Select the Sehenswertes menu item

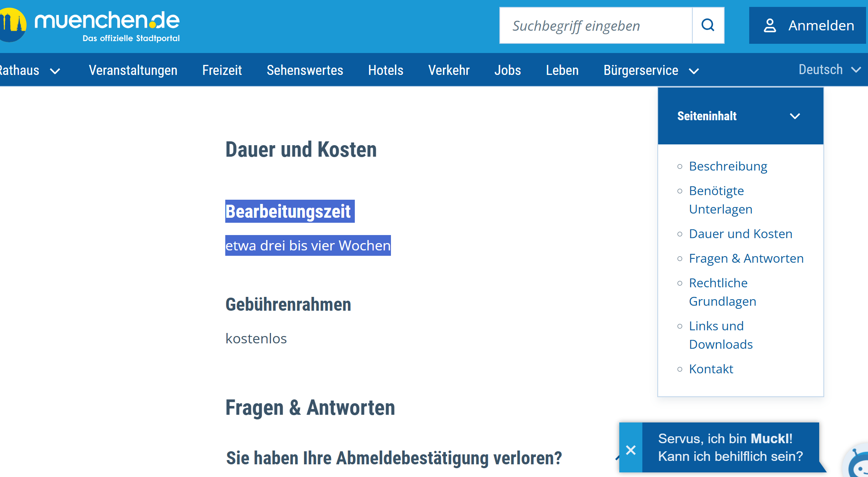click(305, 70)
